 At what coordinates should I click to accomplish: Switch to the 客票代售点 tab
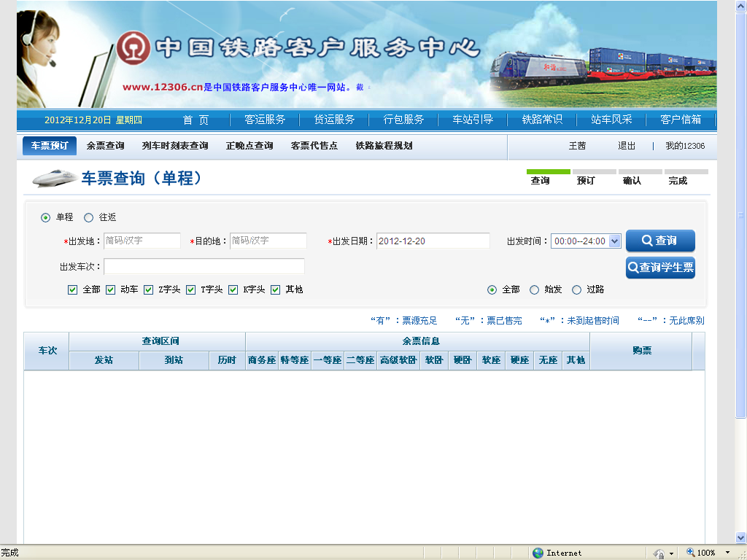(x=314, y=146)
